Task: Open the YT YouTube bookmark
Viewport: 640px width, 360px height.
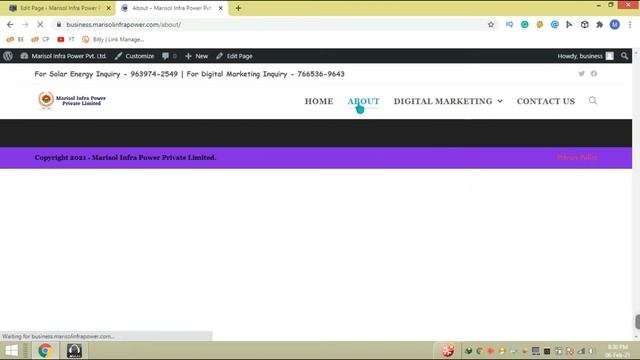Action: point(66,39)
